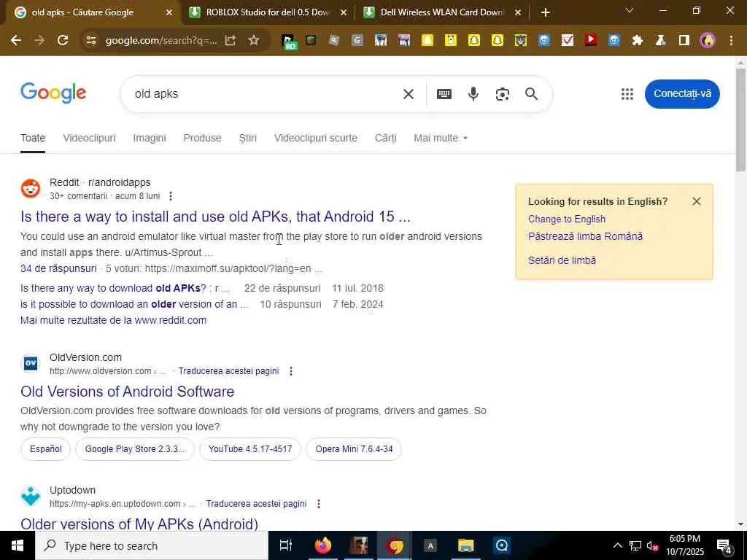Open the Reddit result about installing old APKs

(x=215, y=217)
